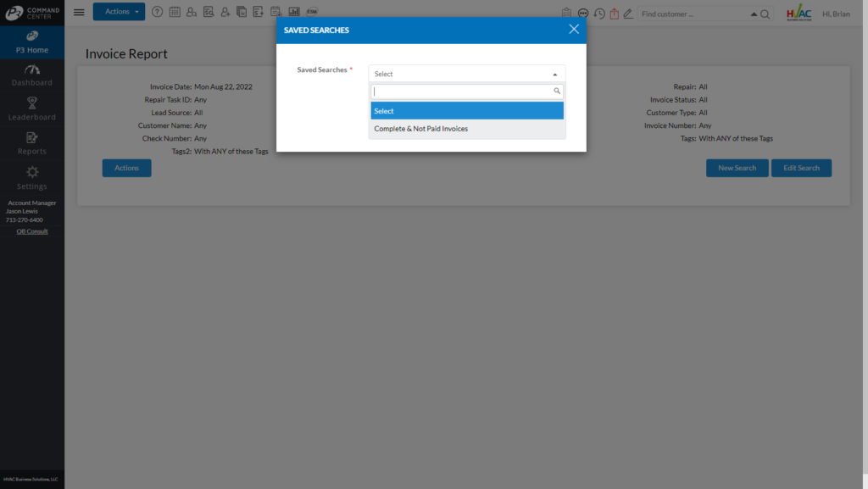The image size is (868, 489).
Task: Toggle the hamburger sidebar menu
Action: pyautogui.click(x=79, y=12)
